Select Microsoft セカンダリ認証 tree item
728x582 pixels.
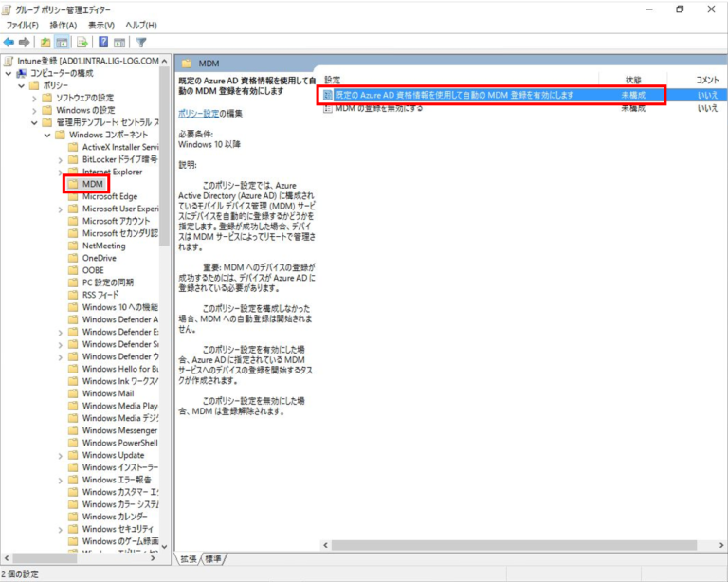click(x=119, y=233)
